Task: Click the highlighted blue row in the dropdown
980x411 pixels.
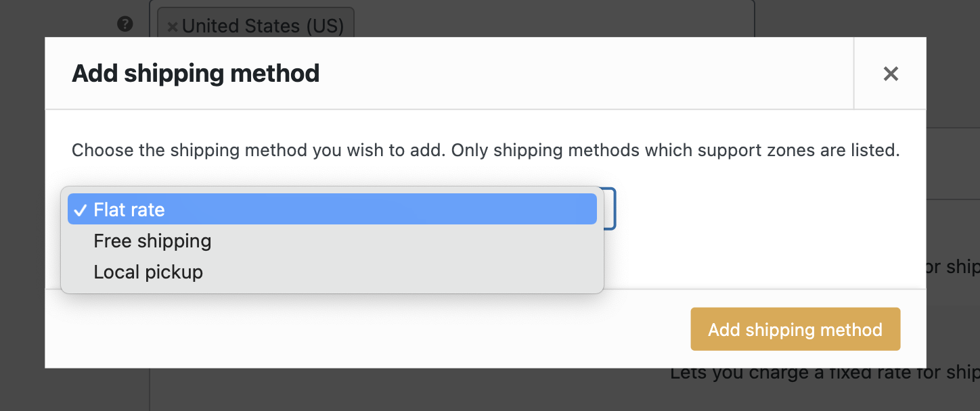Action: [332, 210]
